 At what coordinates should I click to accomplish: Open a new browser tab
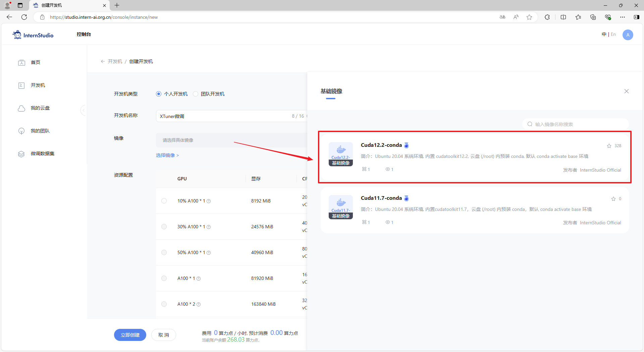(117, 5)
